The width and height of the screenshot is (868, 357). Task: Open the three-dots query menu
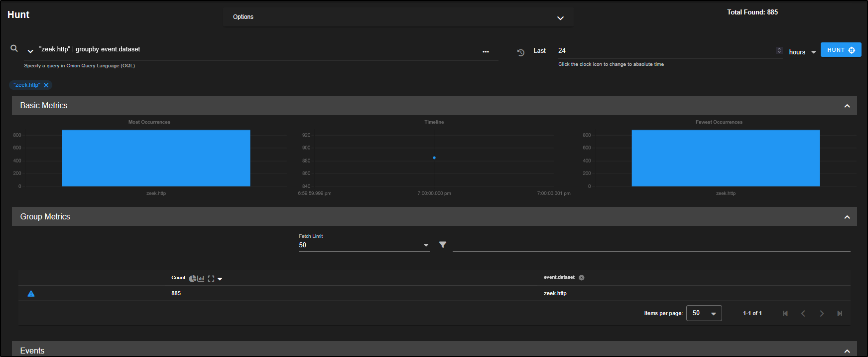[x=486, y=52]
